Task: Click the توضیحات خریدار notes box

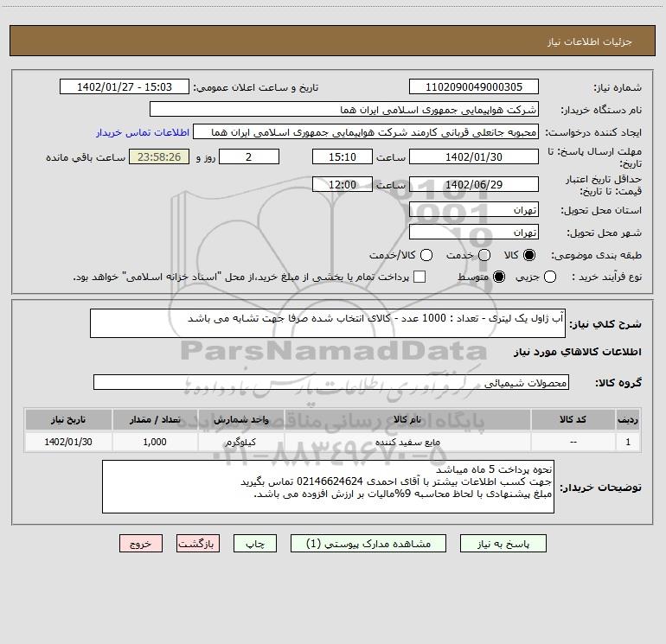Action: [328, 487]
